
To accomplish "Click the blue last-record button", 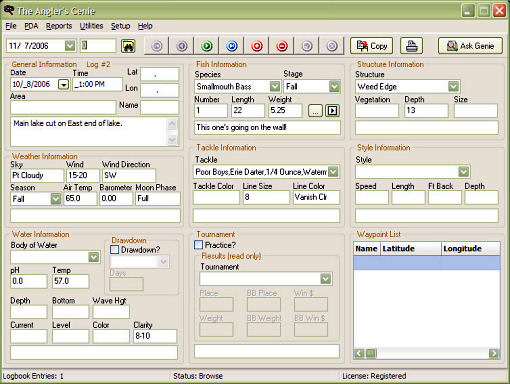I will coord(232,46).
